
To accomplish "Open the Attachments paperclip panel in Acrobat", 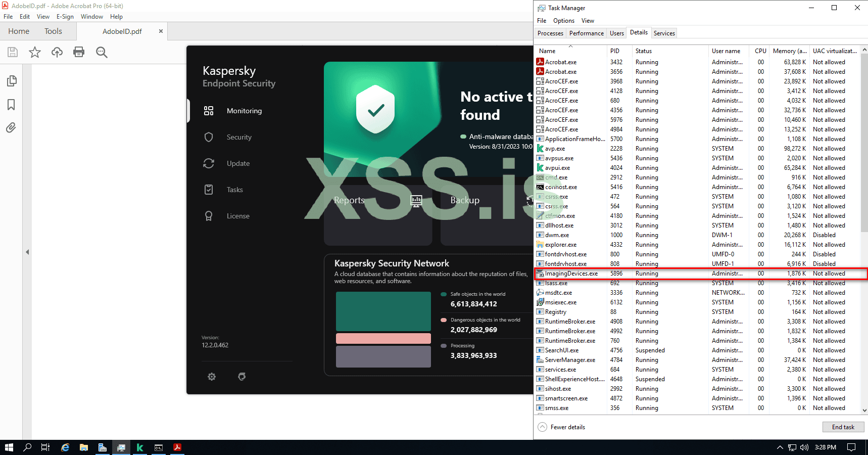I will (x=11, y=127).
